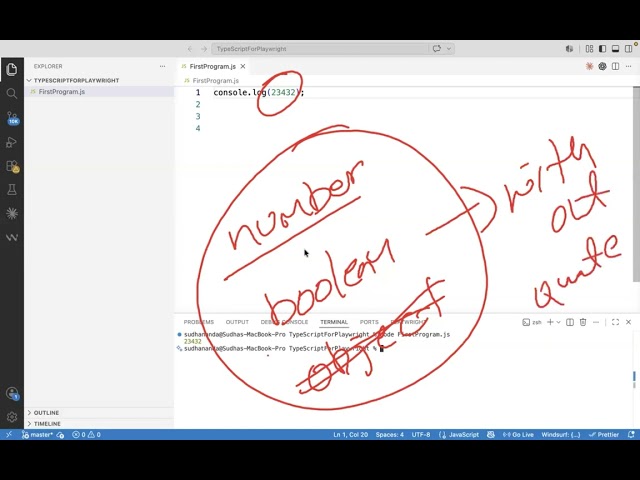
Task: Click the terminal output line 23432
Action: click(193, 341)
